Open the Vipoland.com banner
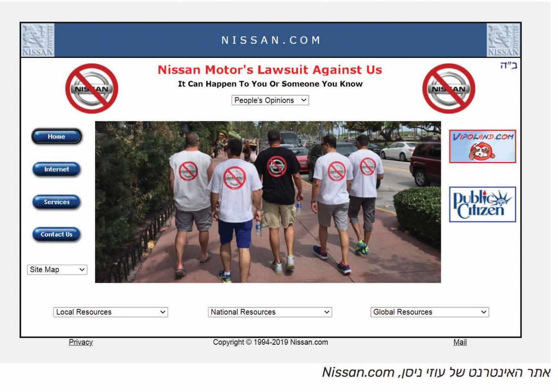 click(x=482, y=146)
